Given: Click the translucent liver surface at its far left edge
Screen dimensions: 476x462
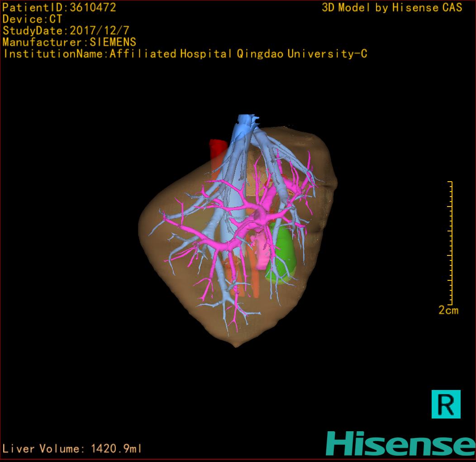Looking at the screenshot, I should [x=141, y=226].
